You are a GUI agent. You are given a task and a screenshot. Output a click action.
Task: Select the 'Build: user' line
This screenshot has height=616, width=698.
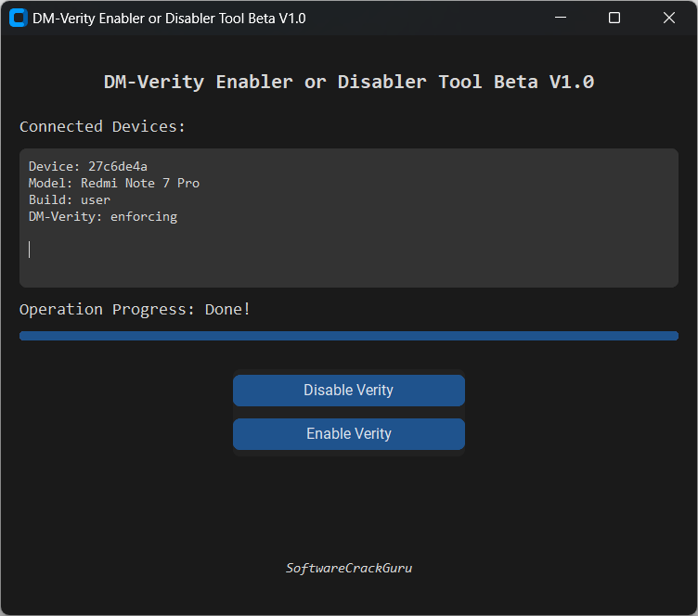click(x=70, y=199)
